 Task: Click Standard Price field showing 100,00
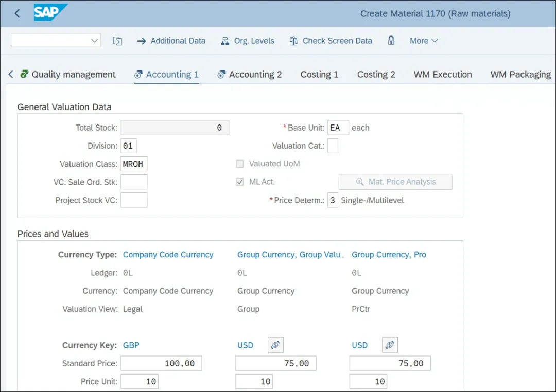pos(161,363)
